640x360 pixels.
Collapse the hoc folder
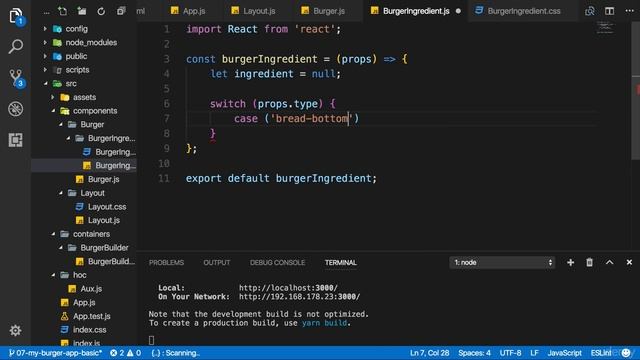point(53,275)
